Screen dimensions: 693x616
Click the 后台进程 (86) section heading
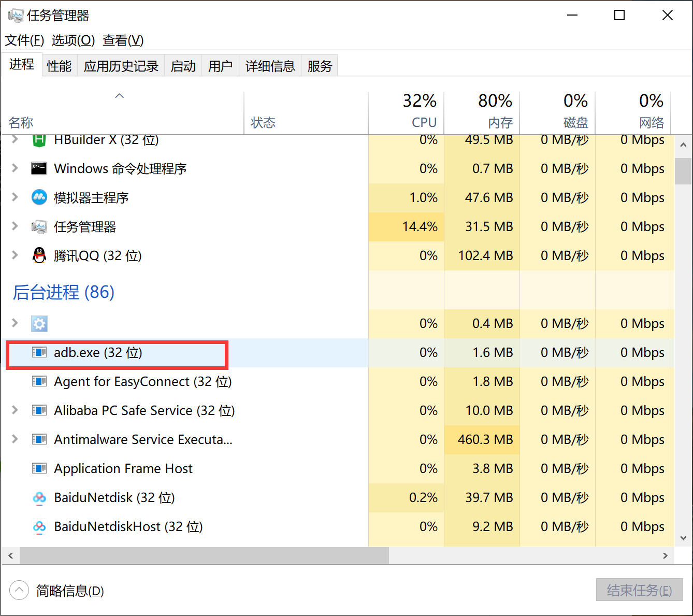(64, 292)
